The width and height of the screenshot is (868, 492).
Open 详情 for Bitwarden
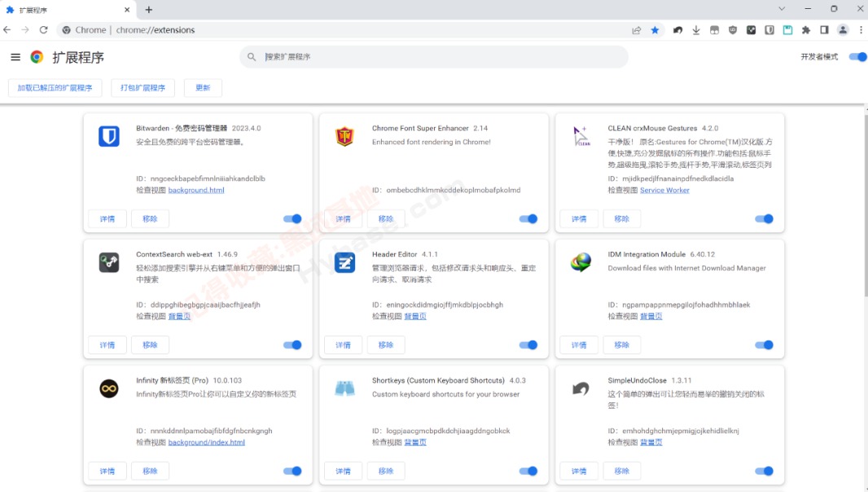[107, 219]
